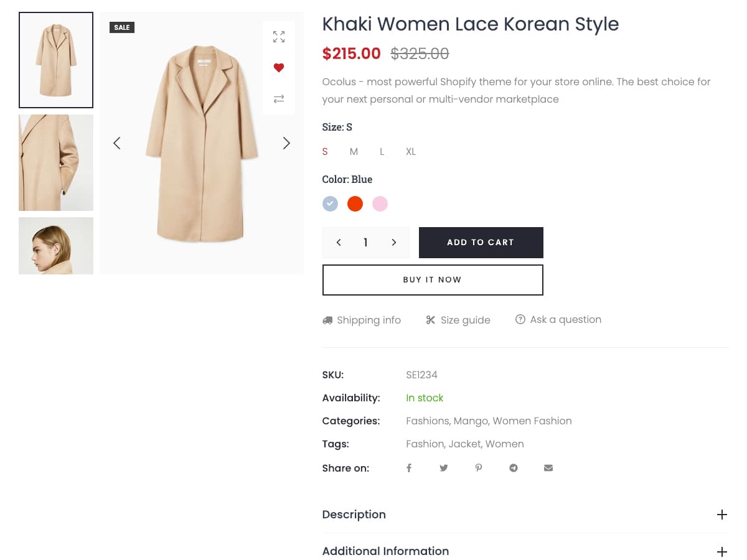Share product by email envelope icon
Screen dimensions: 747x560
[x=548, y=468]
